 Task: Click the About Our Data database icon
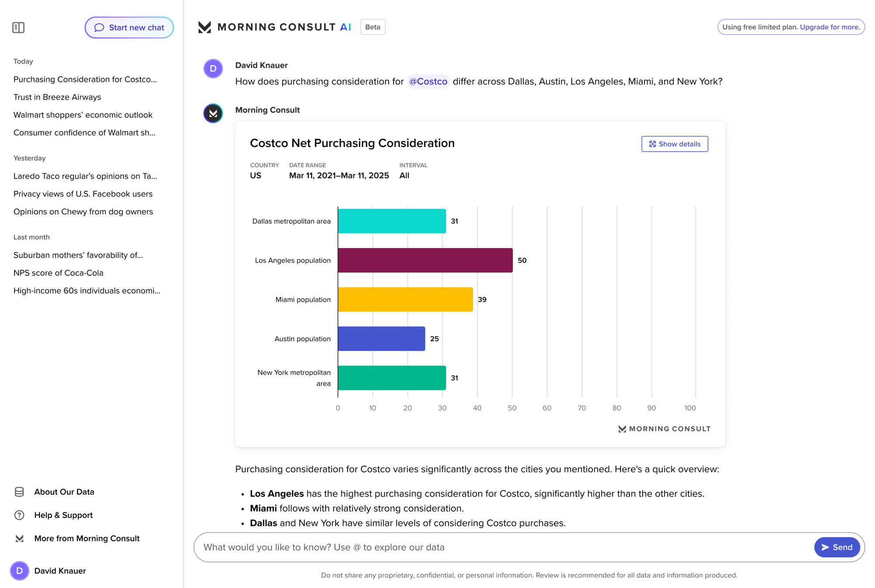tap(19, 492)
